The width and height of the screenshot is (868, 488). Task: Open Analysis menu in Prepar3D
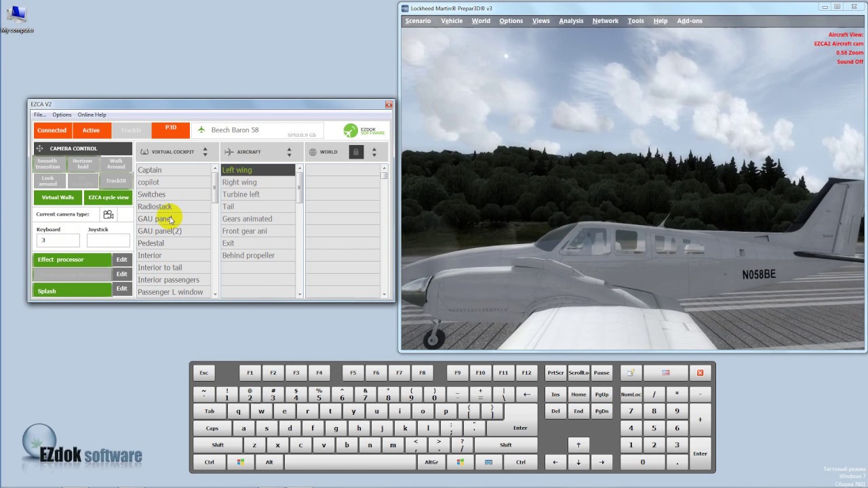pyautogui.click(x=571, y=21)
